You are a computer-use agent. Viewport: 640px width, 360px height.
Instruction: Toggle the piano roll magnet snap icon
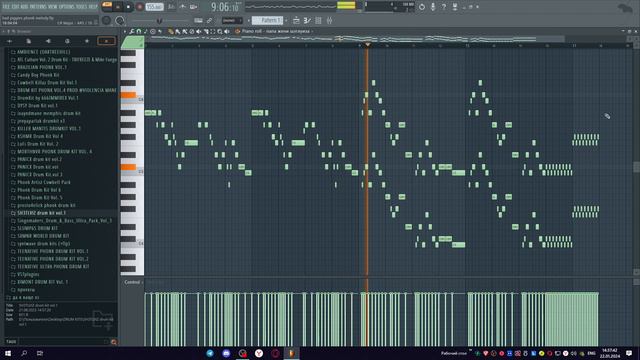point(139,31)
